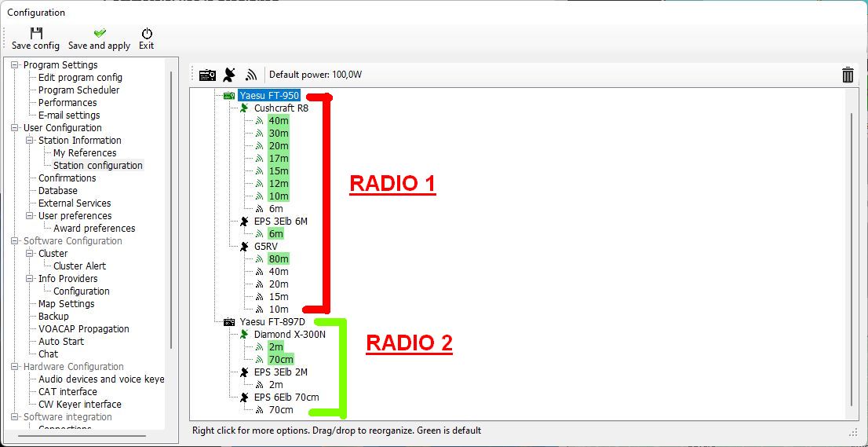Image resolution: width=868 pixels, height=447 pixels.
Task: Collapse the Software integration tree node
Action: [x=15, y=416]
